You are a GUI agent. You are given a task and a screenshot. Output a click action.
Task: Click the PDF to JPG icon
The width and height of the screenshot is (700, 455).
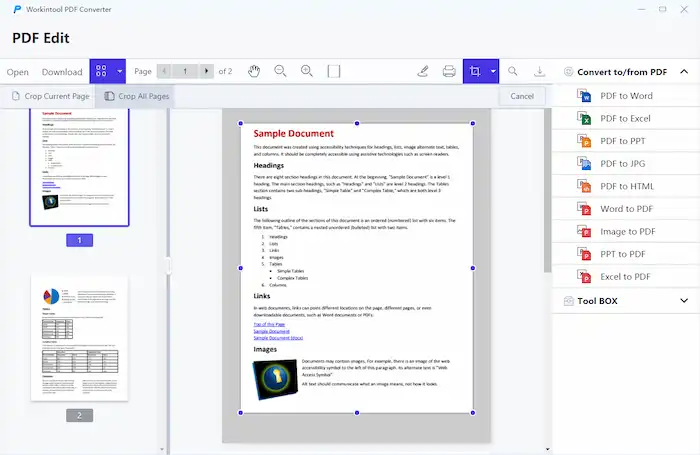click(x=584, y=163)
